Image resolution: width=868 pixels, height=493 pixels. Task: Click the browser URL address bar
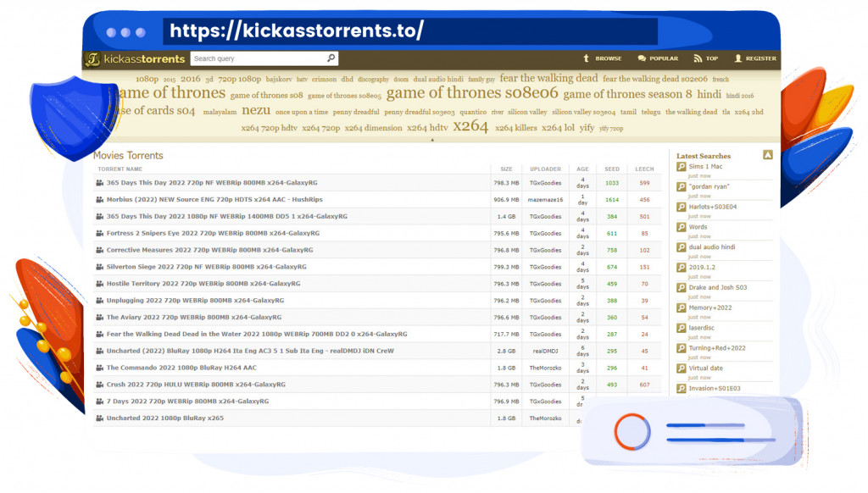pos(410,30)
